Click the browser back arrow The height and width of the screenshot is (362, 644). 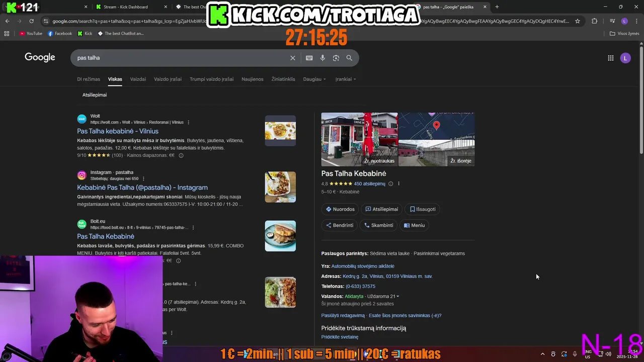pyautogui.click(x=7, y=21)
